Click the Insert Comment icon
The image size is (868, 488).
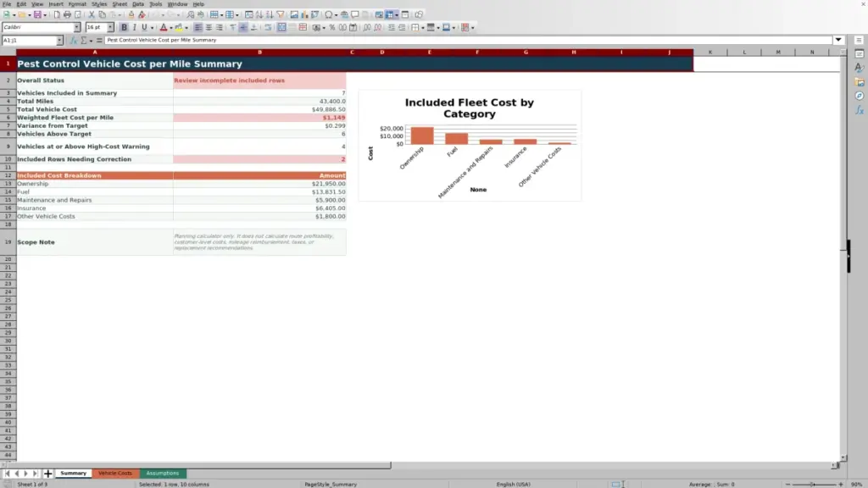coord(355,15)
